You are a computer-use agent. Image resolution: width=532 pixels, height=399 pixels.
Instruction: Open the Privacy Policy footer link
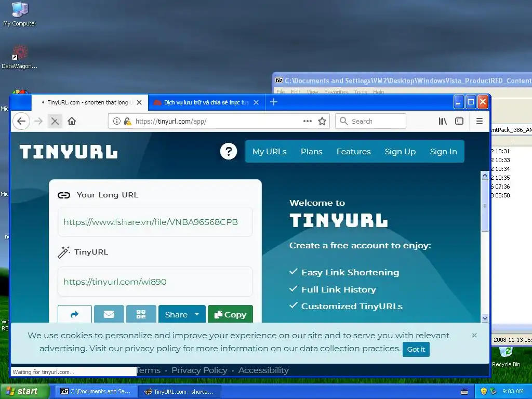coord(199,370)
